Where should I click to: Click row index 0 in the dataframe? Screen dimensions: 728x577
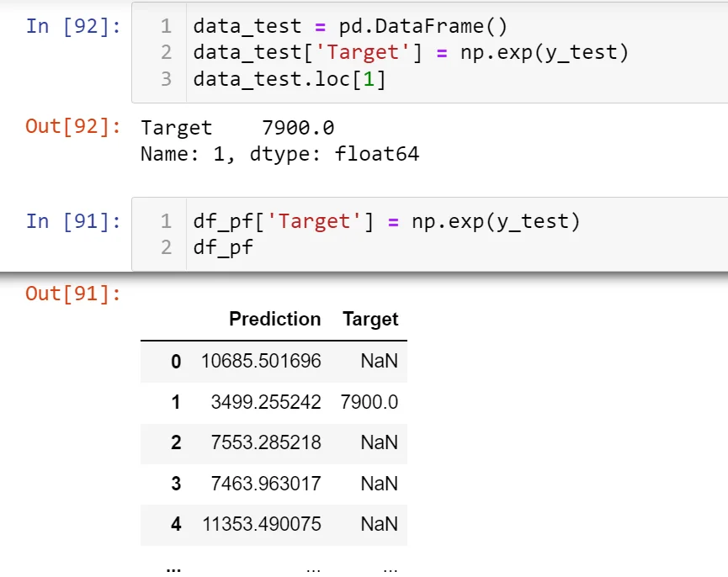(x=176, y=362)
